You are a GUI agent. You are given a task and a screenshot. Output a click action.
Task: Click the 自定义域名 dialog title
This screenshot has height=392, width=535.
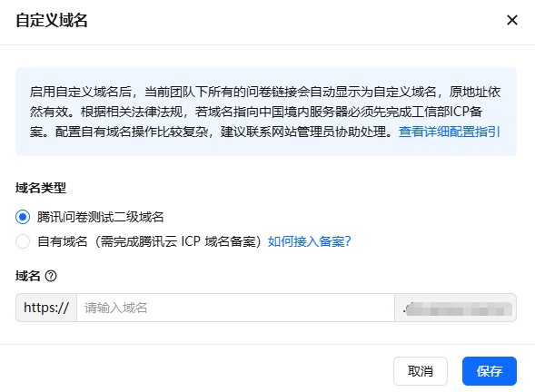(x=52, y=20)
